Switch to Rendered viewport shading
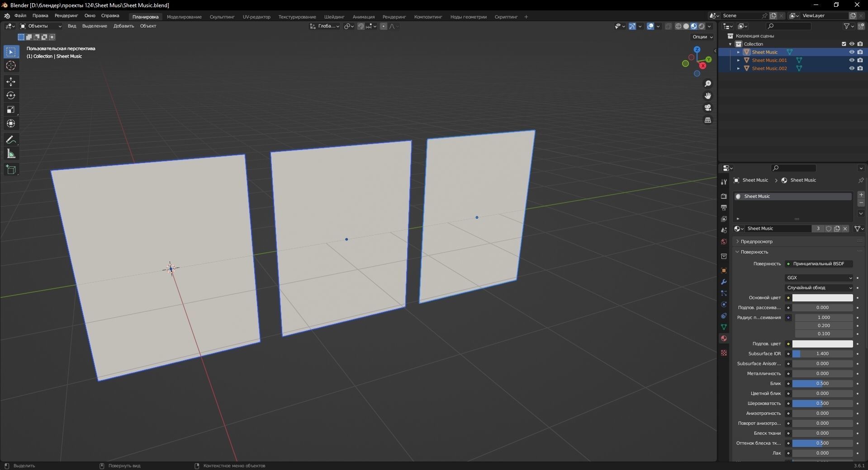This screenshot has width=868, height=470. [x=702, y=26]
